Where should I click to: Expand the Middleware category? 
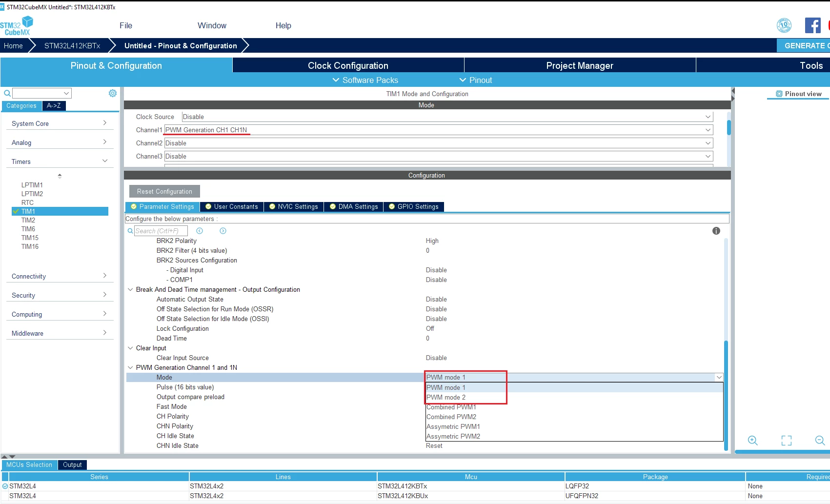pos(60,333)
